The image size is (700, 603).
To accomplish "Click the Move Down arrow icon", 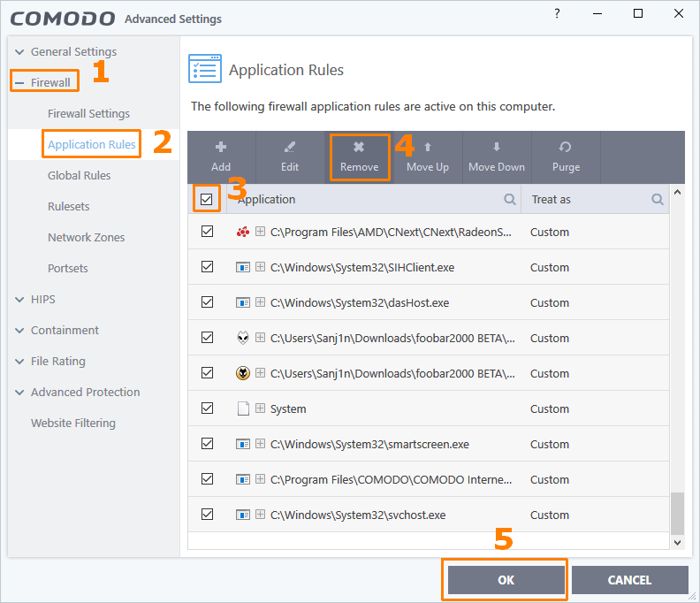I will click(497, 147).
